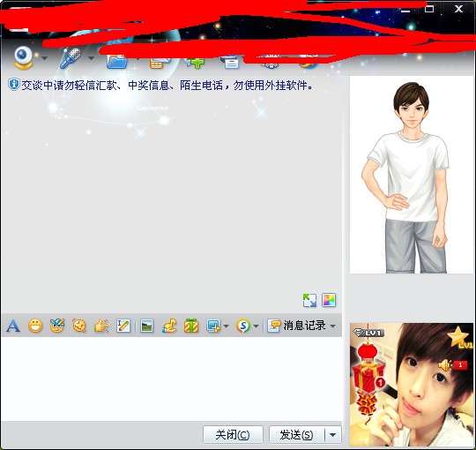Viewport: 476px width, 450px height.
Task: Expand the screen capture options arrow
Action: point(226,326)
